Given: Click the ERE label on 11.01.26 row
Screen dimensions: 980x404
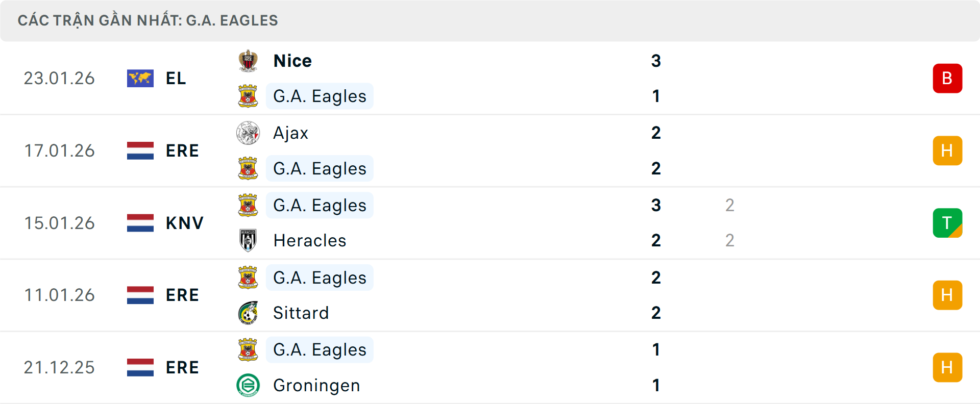Looking at the screenshot, I should (x=182, y=295).
